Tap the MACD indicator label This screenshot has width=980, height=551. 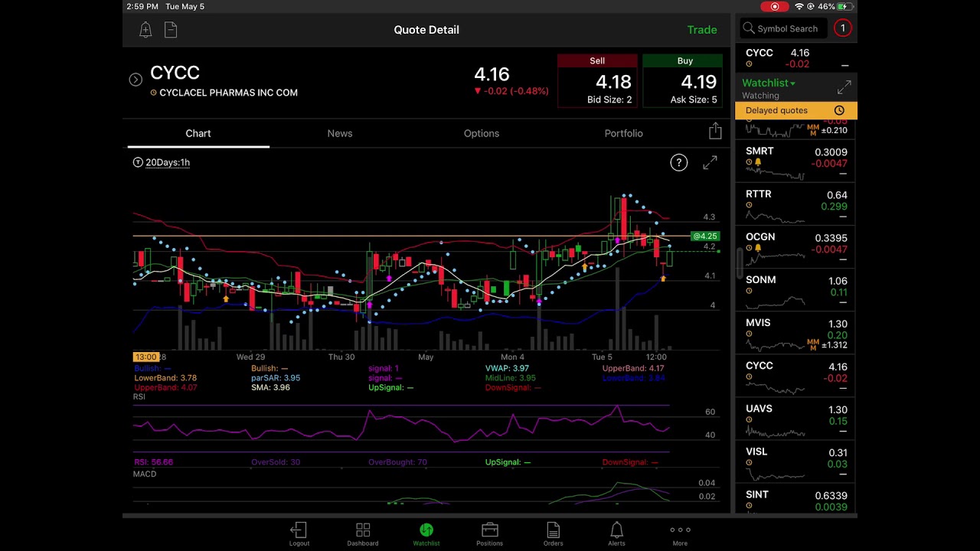tap(145, 474)
